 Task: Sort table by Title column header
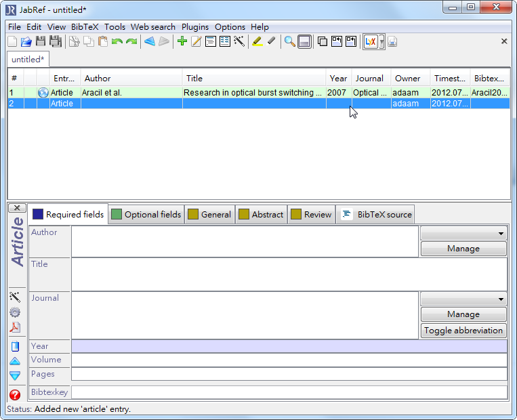(x=254, y=79)
